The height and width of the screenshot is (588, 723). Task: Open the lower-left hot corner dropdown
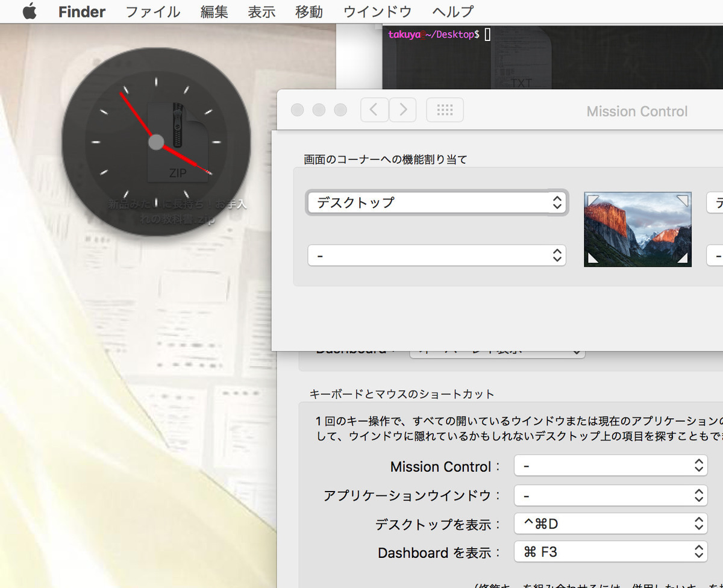pyautogui.click(x=437, y=255)
